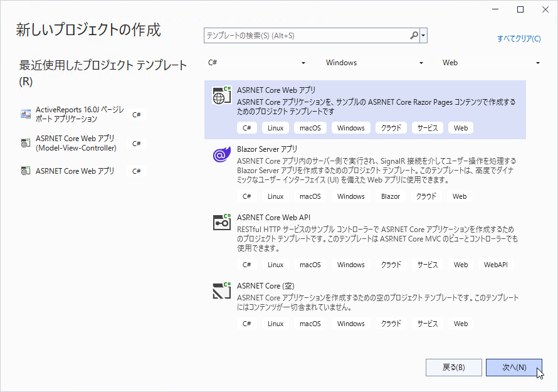This screenshot has width=558, height=392.
Task: Select the ASP.NET Core (空) template title
Action: (x=265, y=286)
